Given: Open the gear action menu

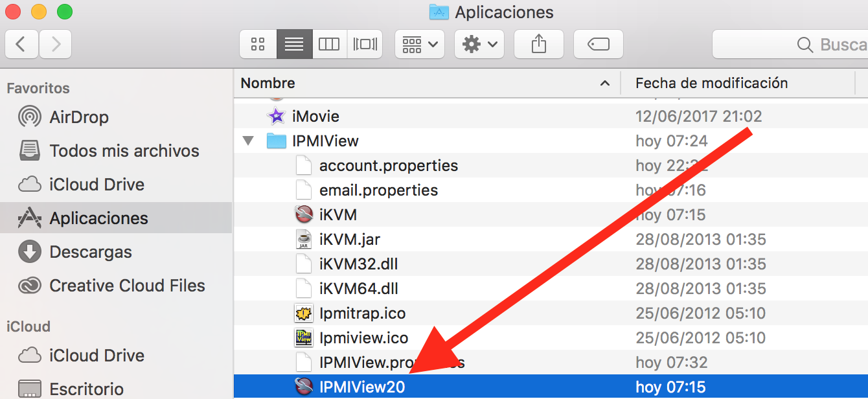Looking at the screenshot, I should click(x=479, y=44).
